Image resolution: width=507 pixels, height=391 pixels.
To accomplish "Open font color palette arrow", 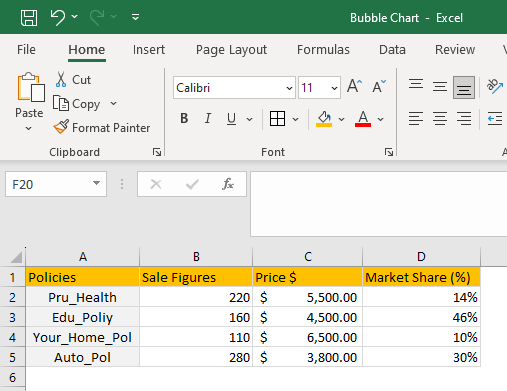I will pos(381,119).
